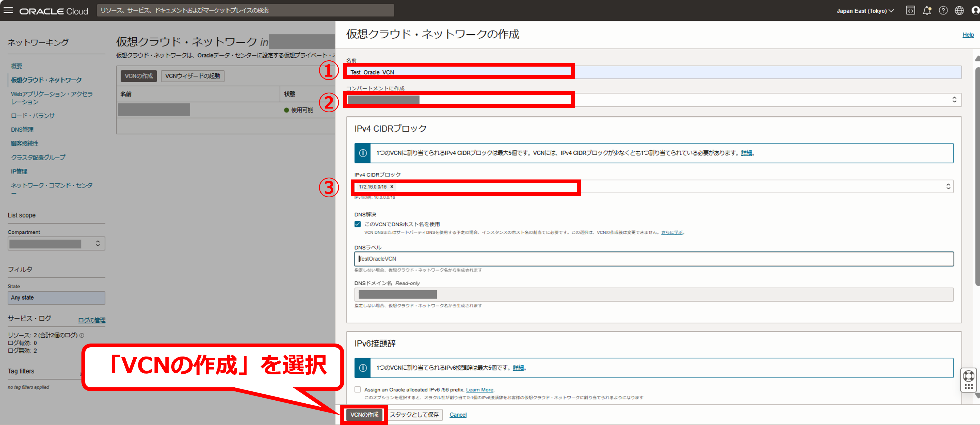This screenshot has width=980, height=425.
Task: Open the Any state filter dropdown
Action: [56, 297]
